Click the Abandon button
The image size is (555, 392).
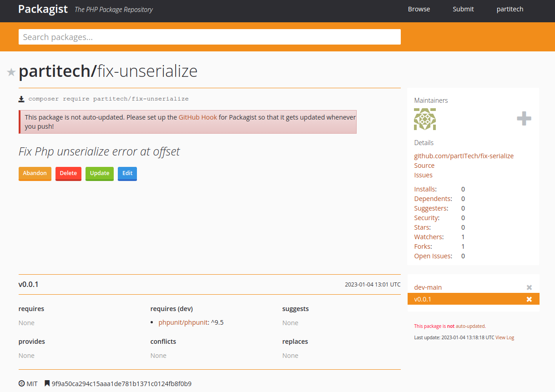click(35, 173)
